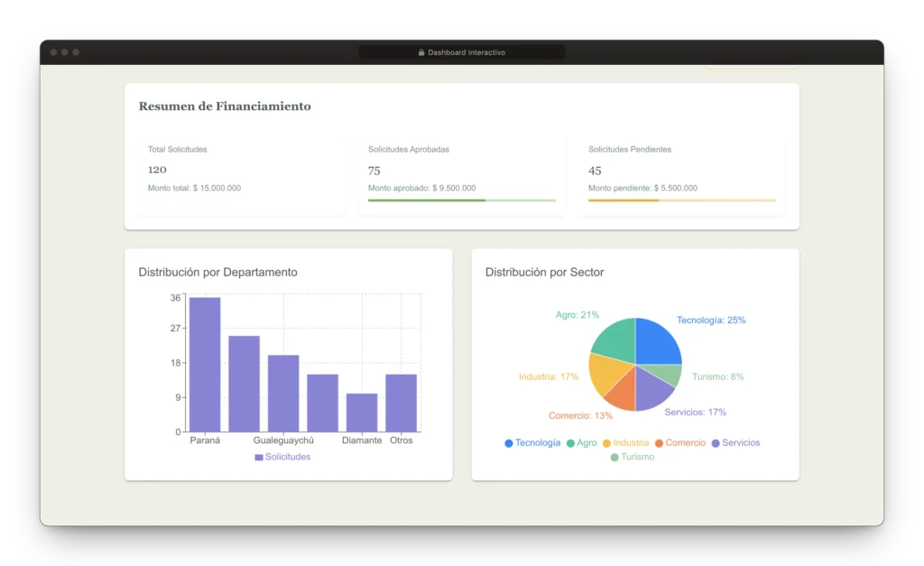This screenshot has width=924, height=566.
Task: Click the Otros bar in the chart
Action: (x=402, y=404)
